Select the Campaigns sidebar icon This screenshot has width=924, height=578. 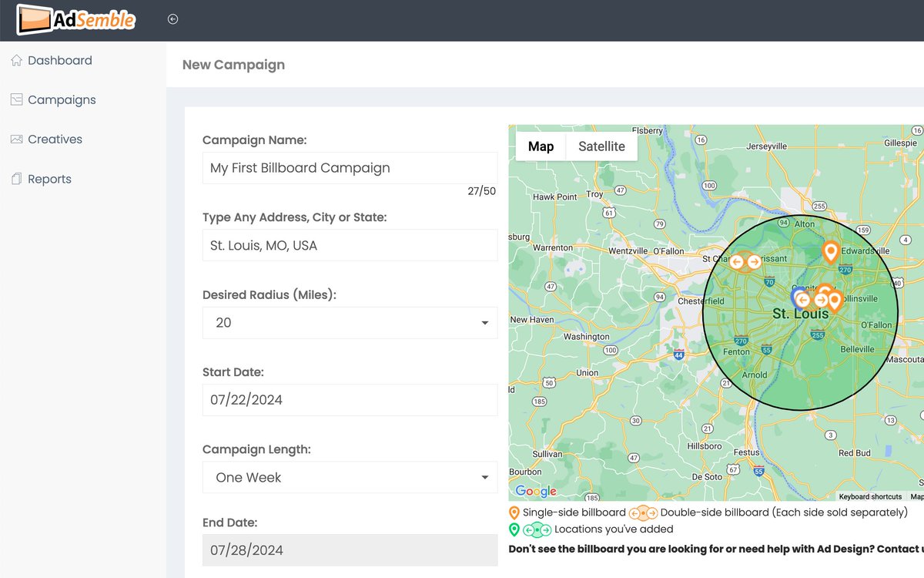(17, 99)
